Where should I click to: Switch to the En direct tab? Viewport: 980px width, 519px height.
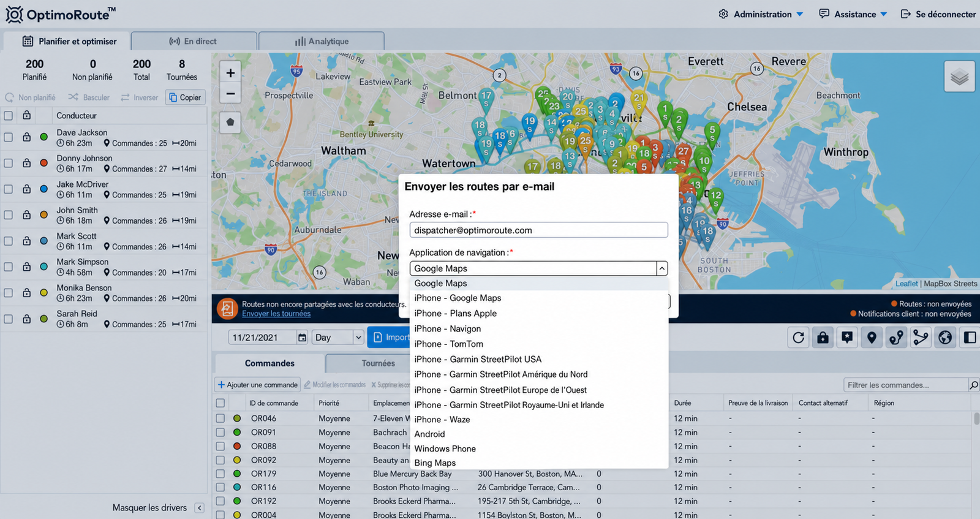[x=194, y=42]
